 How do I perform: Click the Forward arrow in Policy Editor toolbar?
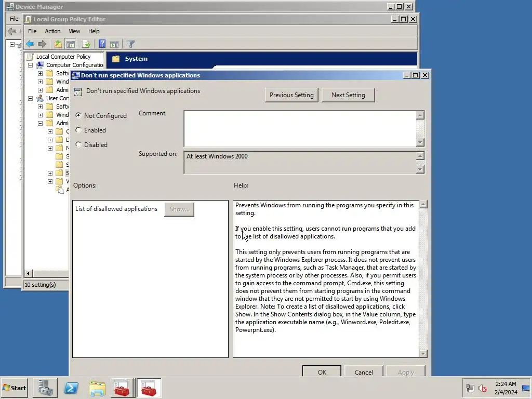(x=42, y=44)
